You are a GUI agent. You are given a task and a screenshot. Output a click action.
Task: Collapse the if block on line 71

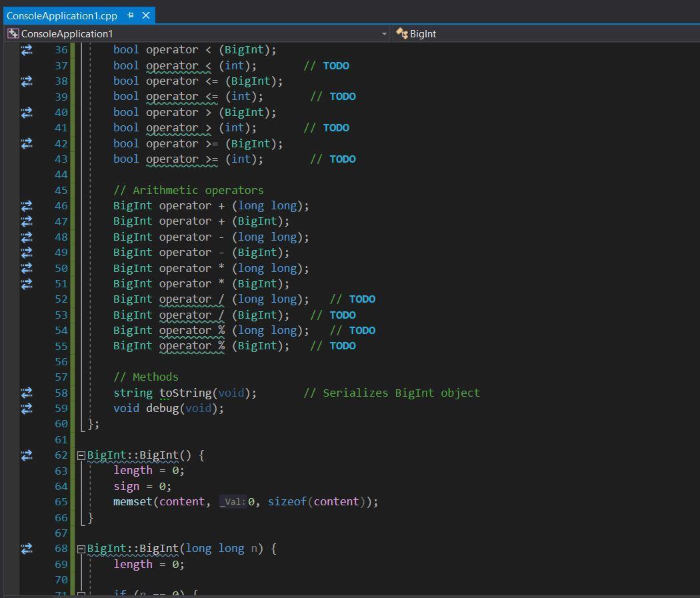81,594
